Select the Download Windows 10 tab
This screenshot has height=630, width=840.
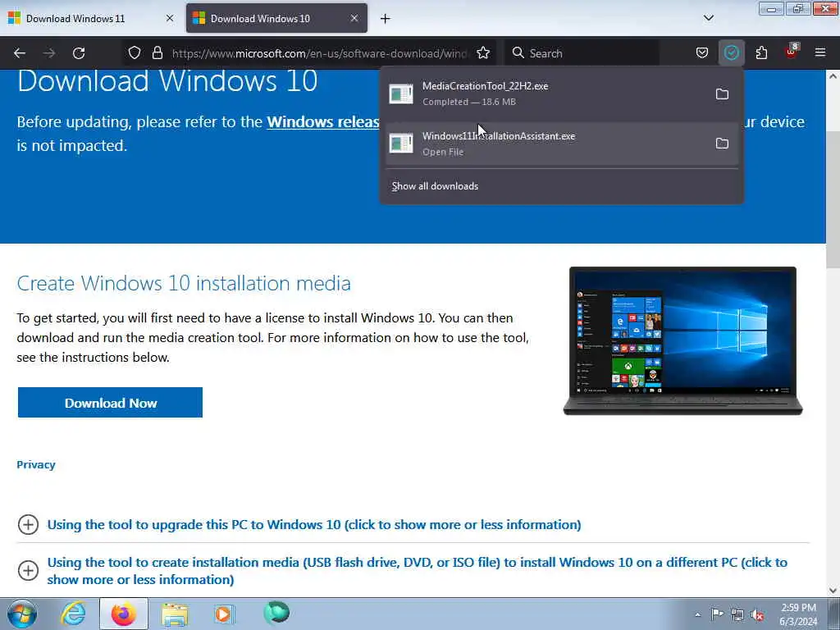pos(276,18)
